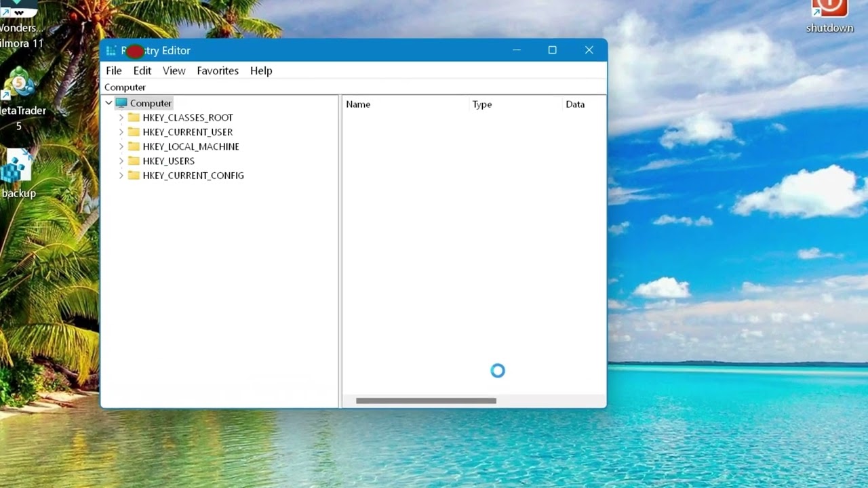Click the Name column header
This screenshot has width=868, height=488.
point(406,104)
